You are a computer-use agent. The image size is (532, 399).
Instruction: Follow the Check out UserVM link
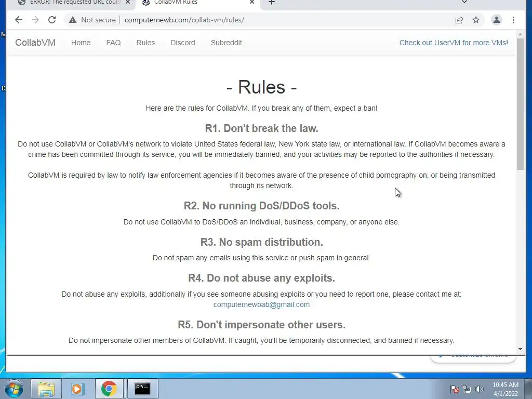tap(454, 43)
